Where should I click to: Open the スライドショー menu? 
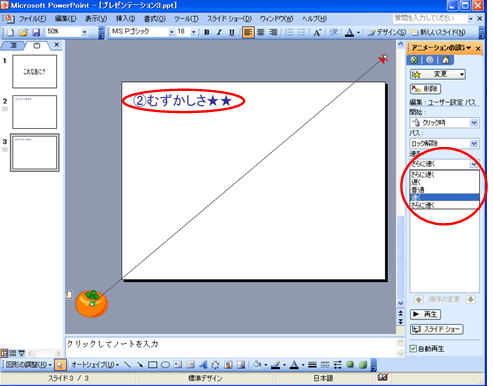[229, 19]
